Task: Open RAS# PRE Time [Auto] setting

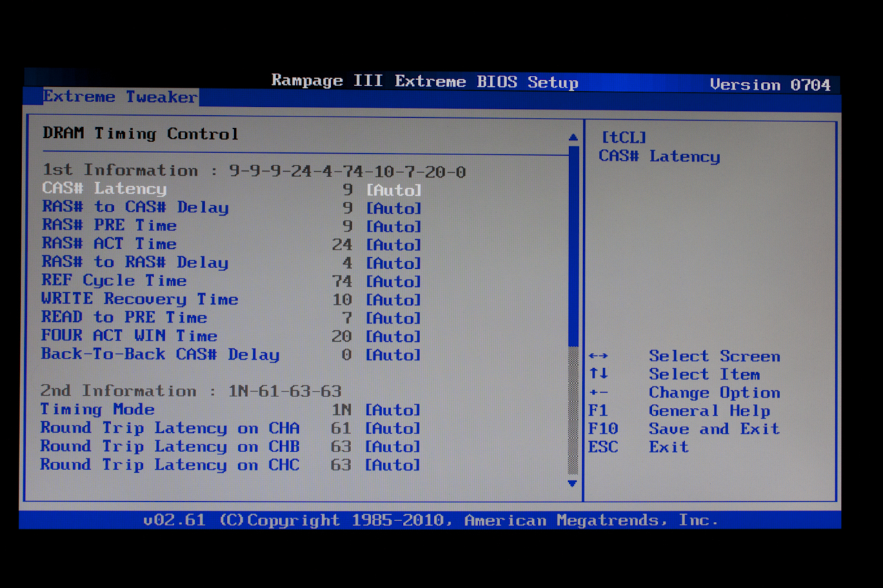Action: [x=393, y=227]
